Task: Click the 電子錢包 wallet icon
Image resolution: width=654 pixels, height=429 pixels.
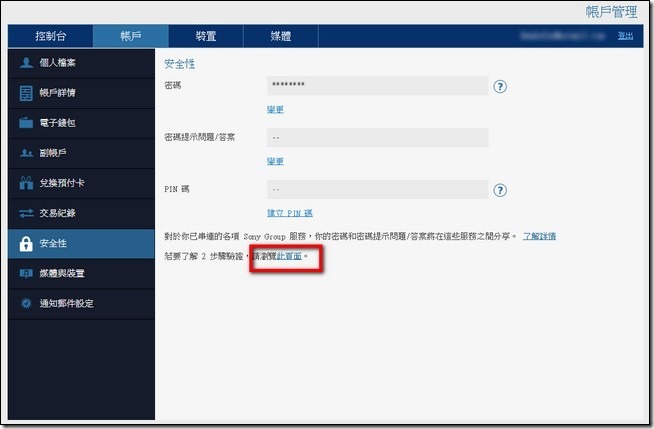Action: (x=26, y=123)
